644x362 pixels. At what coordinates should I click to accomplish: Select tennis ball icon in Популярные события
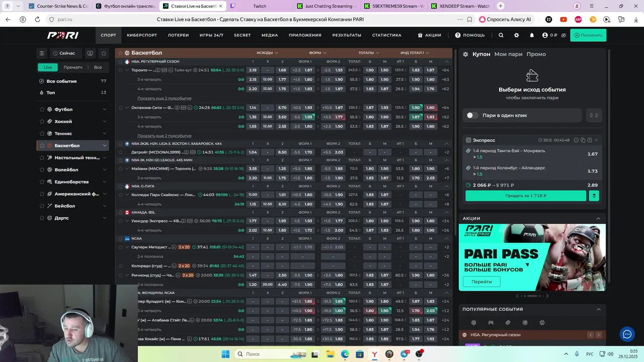tap(525, 323)
